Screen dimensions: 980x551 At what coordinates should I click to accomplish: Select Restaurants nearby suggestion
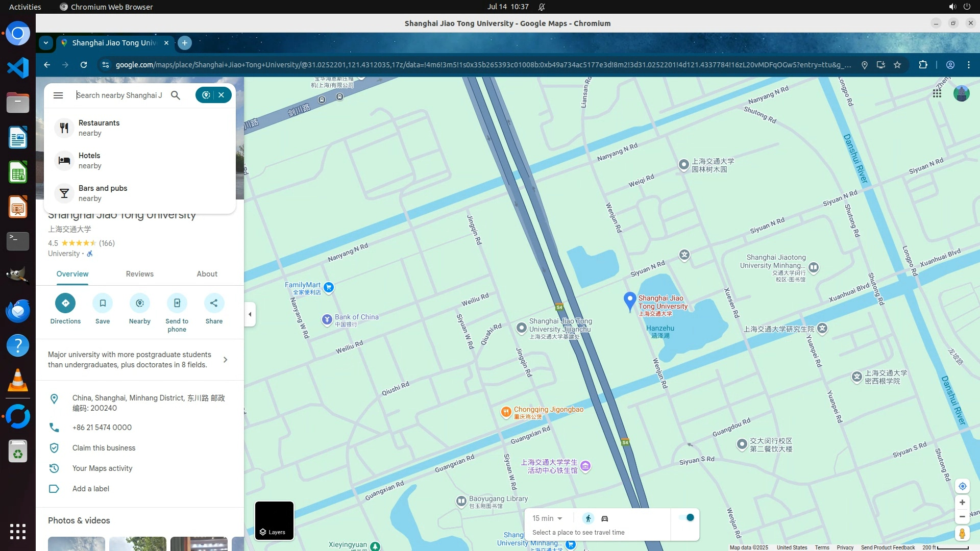click(99, 128)
